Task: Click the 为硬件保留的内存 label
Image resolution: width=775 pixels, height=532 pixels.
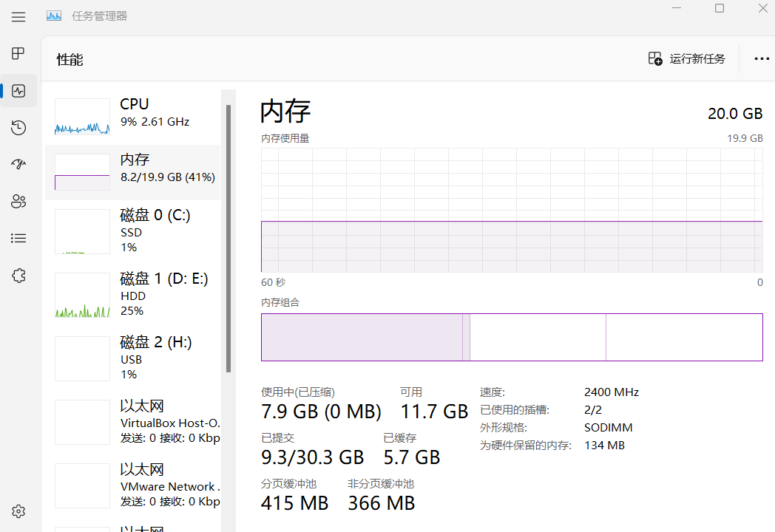Action: [525, 446]
